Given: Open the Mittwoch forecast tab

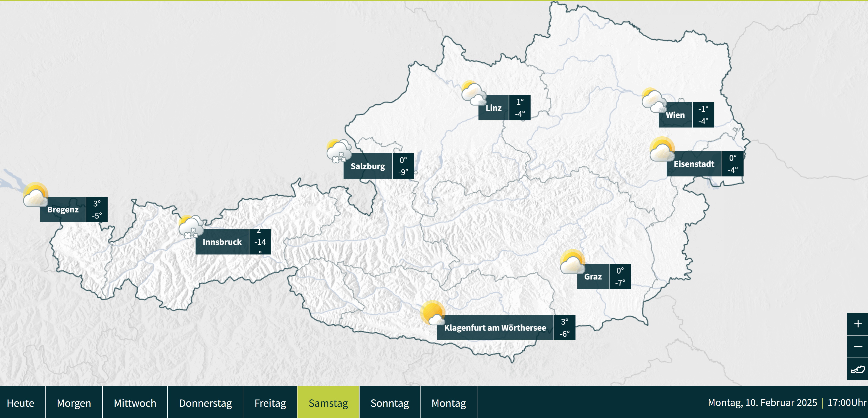Looking at the screenshot, I should pyautogui.click(x=135, y=403).
